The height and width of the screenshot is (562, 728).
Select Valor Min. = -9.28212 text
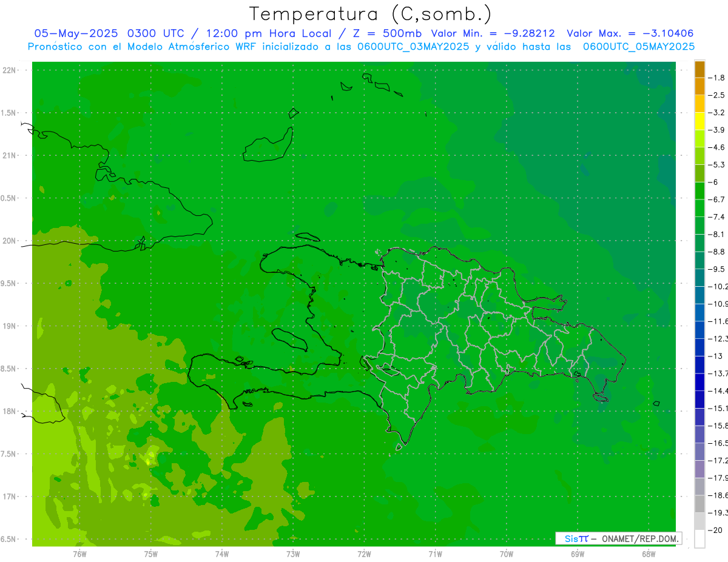click(x=493, y=33)
